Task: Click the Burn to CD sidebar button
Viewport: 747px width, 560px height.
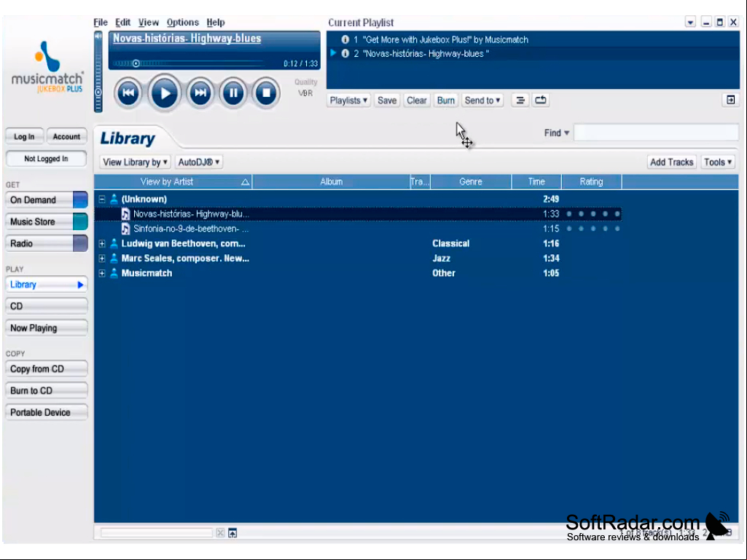Action: click(x=46, y=390)
